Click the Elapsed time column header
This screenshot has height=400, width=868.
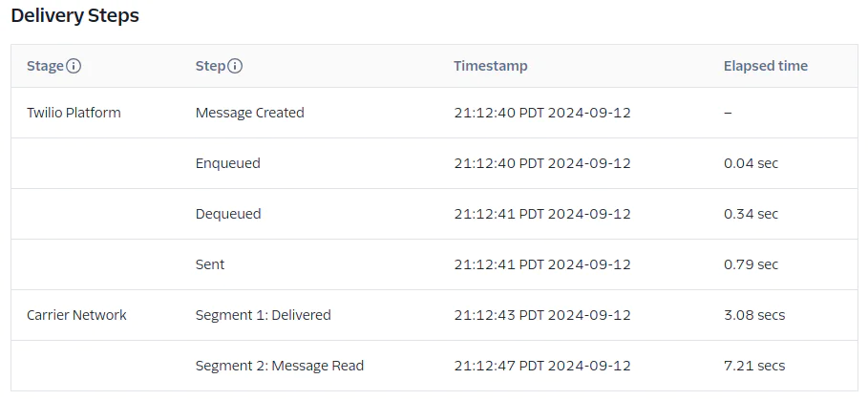pyautogui.click(x=765, y=67)
